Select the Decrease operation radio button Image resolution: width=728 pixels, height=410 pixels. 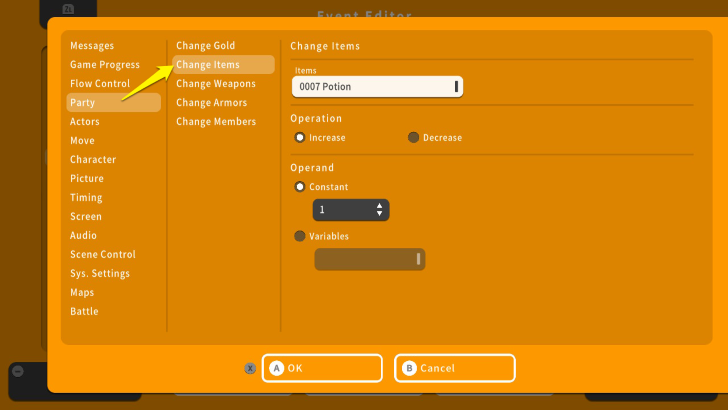(413, 137)
